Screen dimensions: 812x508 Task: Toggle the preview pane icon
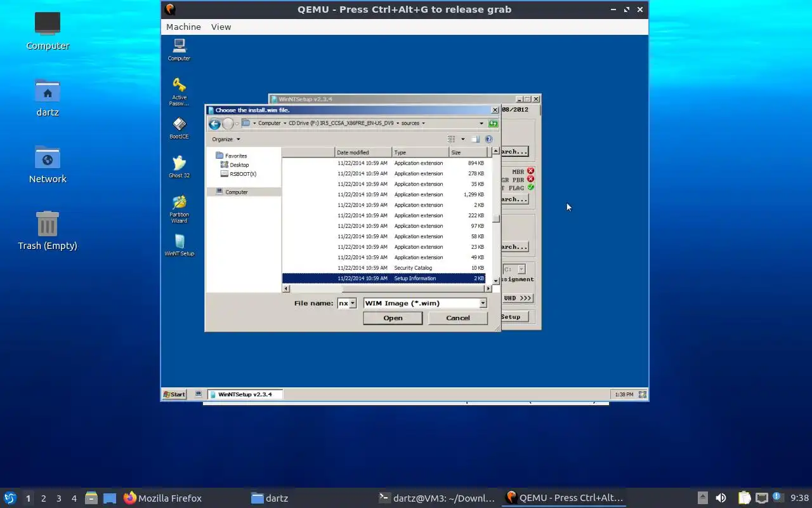click(475, 139)
